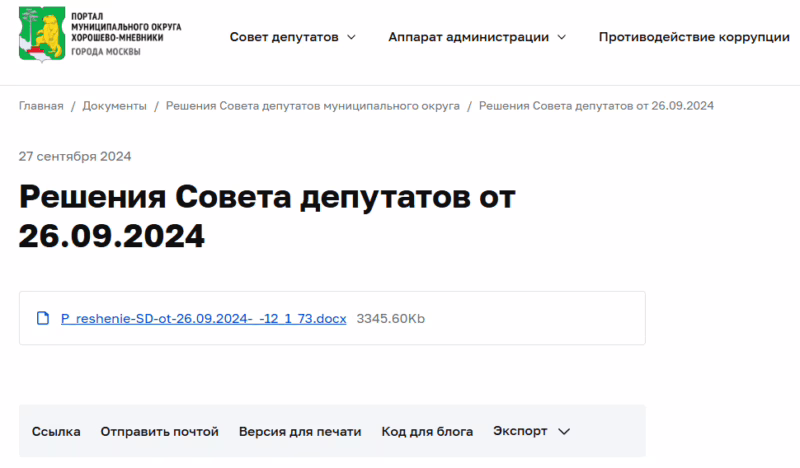The height and width of the screenshot is (468, 800).
Task: Open the Экспорт dropdown arrow
Action: [x=564, y=432]
